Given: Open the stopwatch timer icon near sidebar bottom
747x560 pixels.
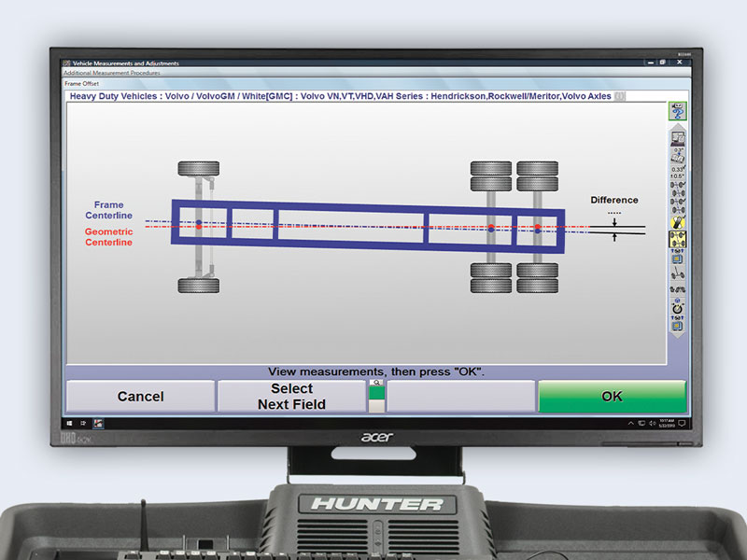Looking at the screenshot, I should point(675,306).
